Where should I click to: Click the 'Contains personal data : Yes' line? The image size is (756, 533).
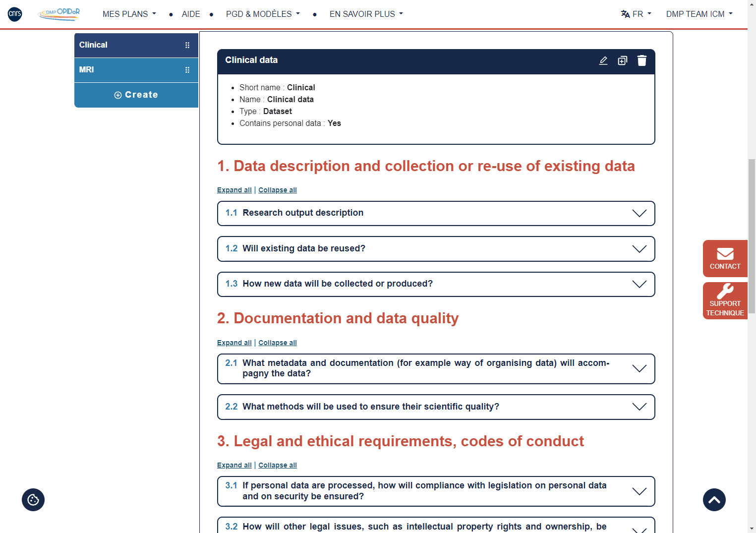click(x=290, y=123)
